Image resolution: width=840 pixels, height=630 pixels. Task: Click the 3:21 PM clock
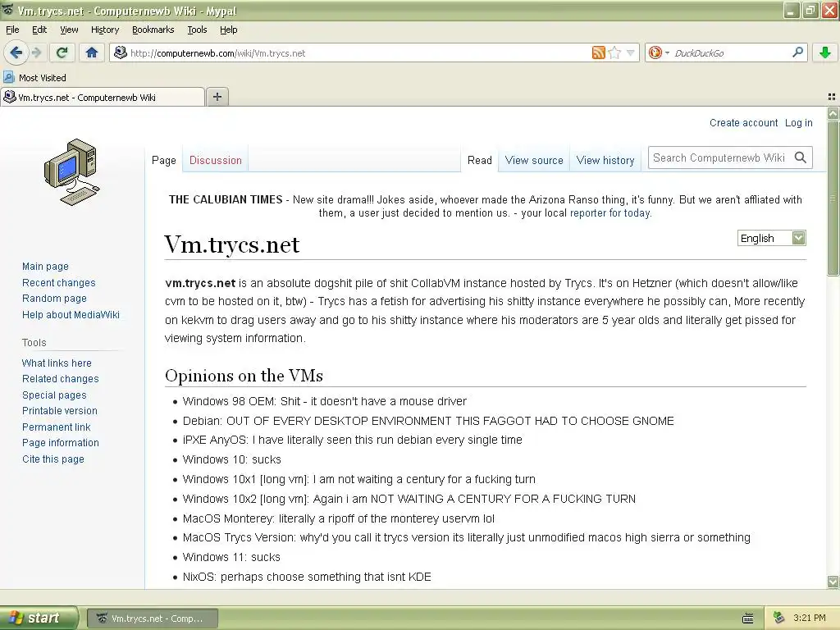(809, 618)
